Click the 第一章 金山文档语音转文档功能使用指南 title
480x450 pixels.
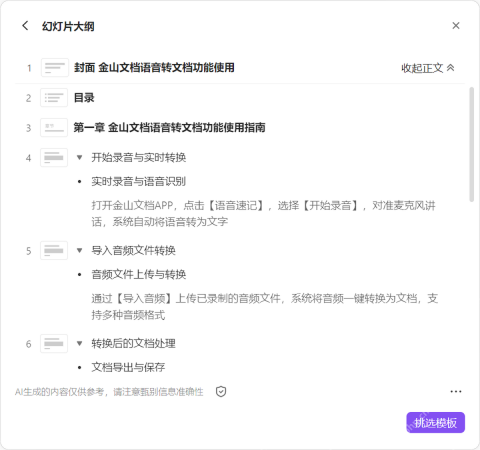point(169,128)
